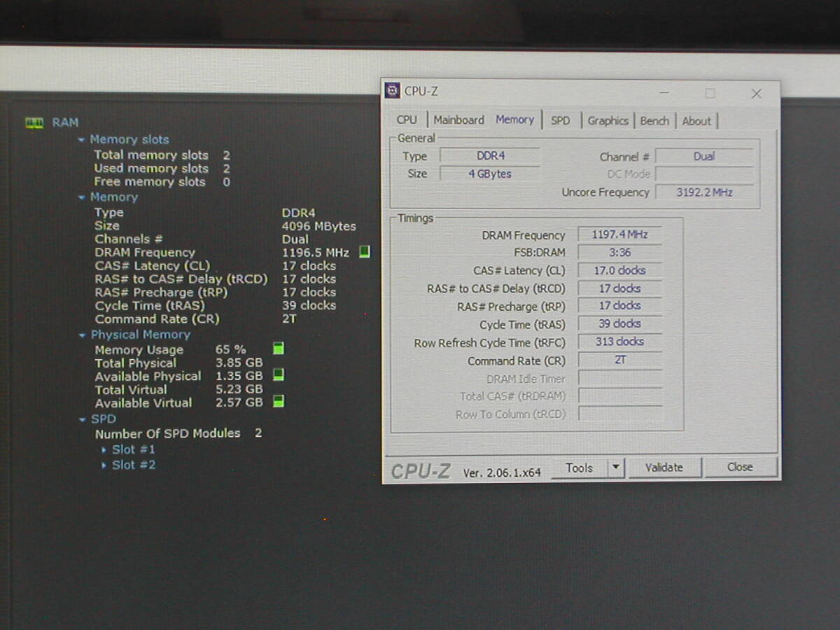Click the RAS# Precharge (tRP) label in Speccy
The width and height of the screenshot is (840, 630).
tap(161, 293)
